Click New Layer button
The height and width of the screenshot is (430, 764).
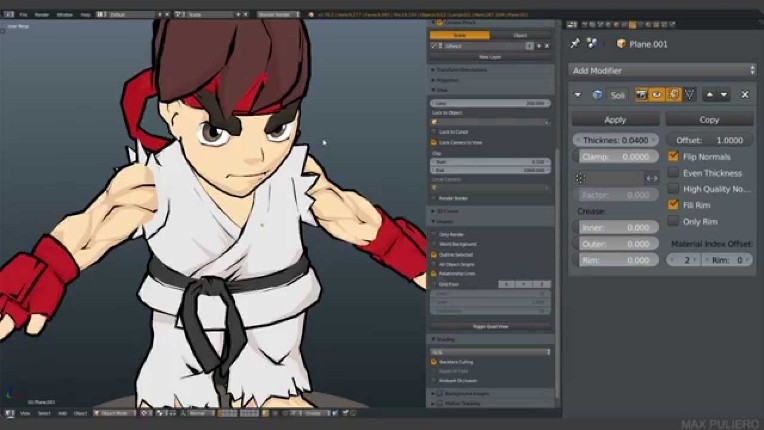click(490, 57)
